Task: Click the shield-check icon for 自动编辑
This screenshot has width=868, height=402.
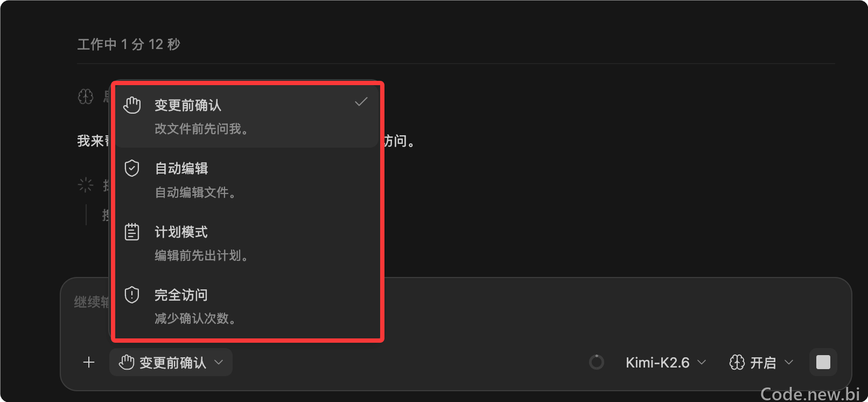Action: (132, 168)
